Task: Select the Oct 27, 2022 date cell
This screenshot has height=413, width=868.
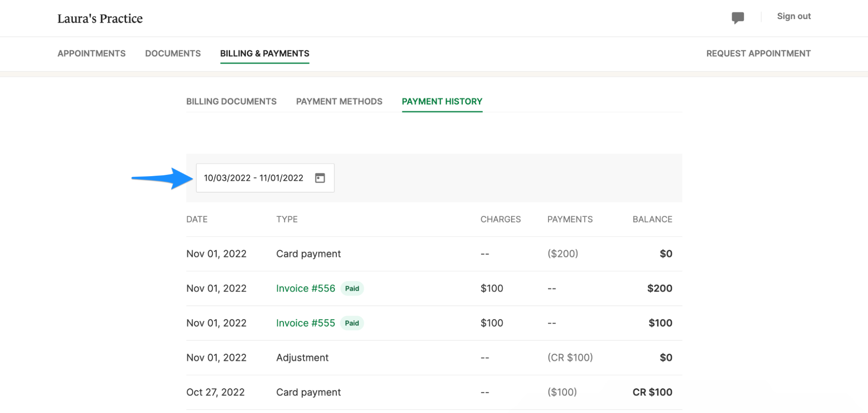Action: pyautogui.click(x=215, y=393)
